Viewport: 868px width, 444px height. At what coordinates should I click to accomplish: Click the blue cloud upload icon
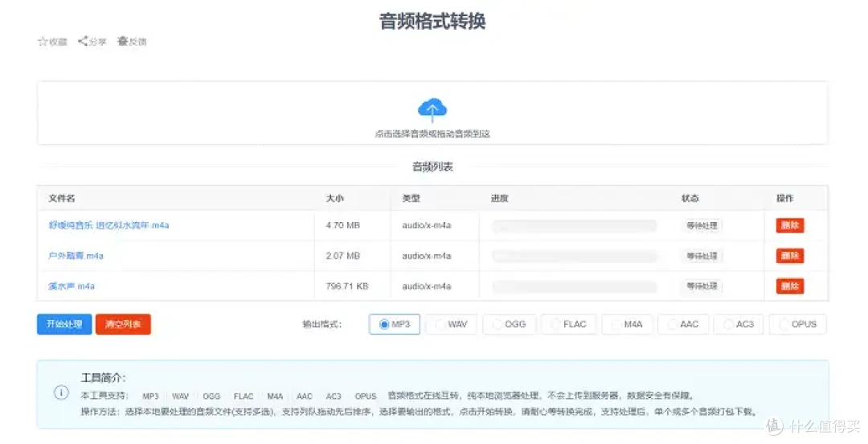(432, 109)
